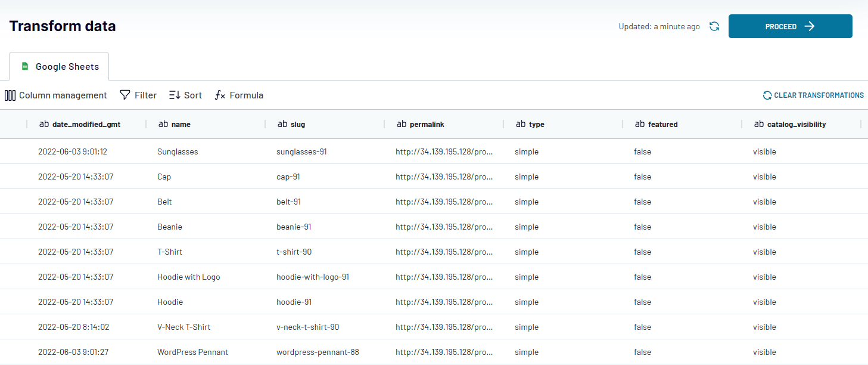
Task: Refresh data using the sync icon near Updated
Action: (x=714, y=26)
